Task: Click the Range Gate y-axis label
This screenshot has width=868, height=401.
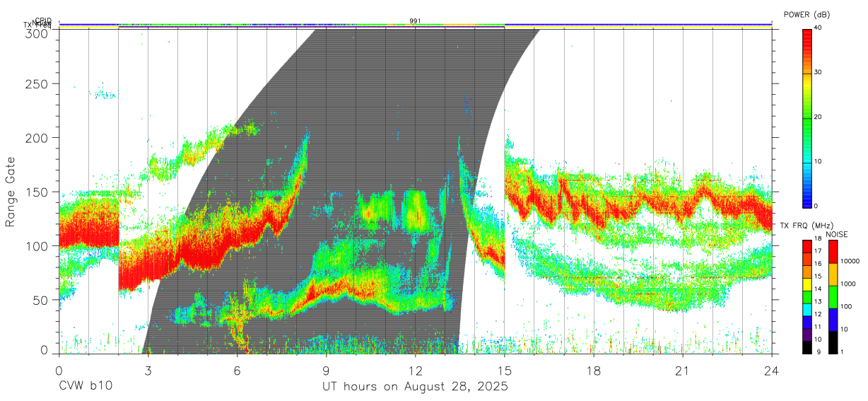Action: 11,192
